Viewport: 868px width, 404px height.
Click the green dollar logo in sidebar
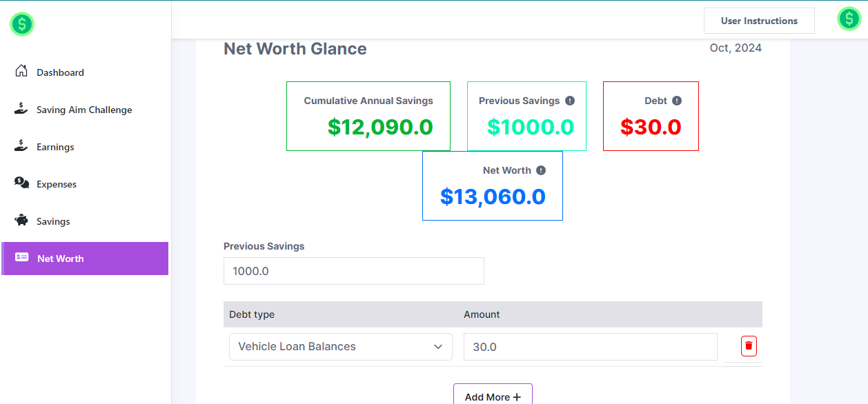click(x=22, y=25)
